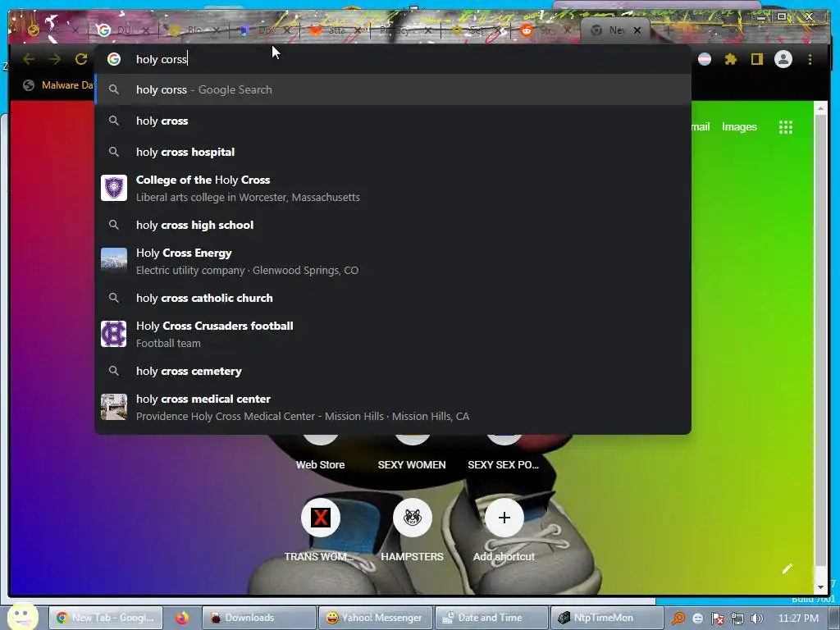Open the profile avatar icon
The height and width of the screenshot is (630, 840).
pyautogui.click(x=783, y=59)
